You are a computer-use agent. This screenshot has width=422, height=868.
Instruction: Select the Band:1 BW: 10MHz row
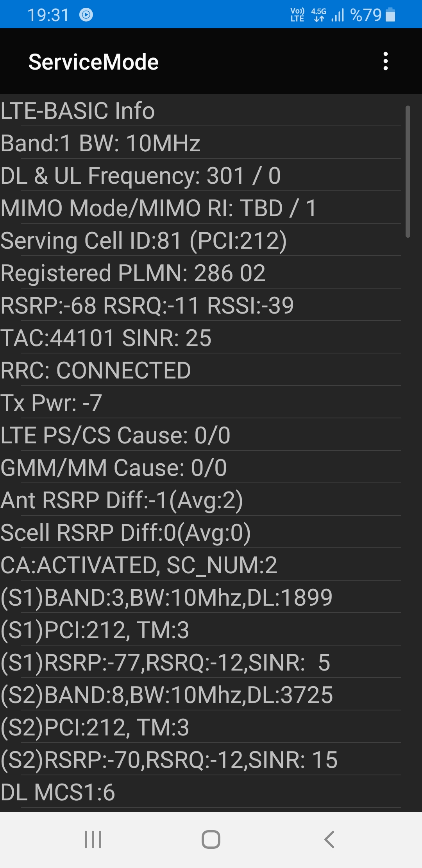tap(200, 143)
